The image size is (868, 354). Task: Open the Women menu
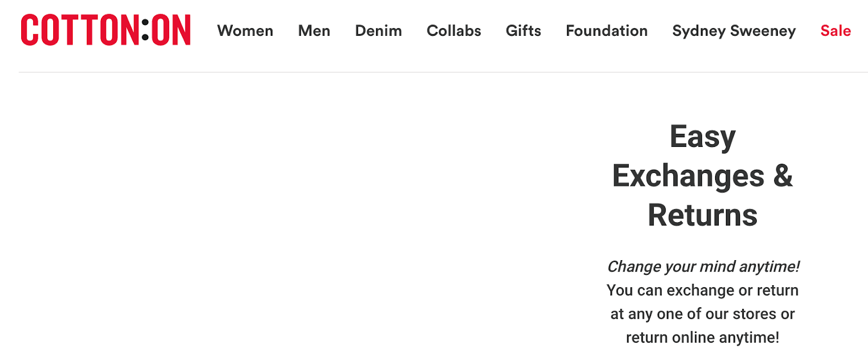(x=245, y=31)
